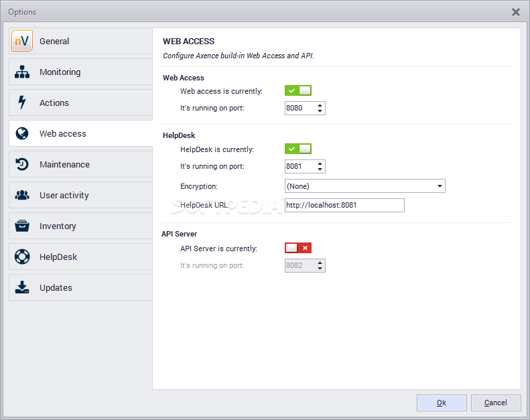Click the Monitoring network hierarchy icon

tap(22, 72)
